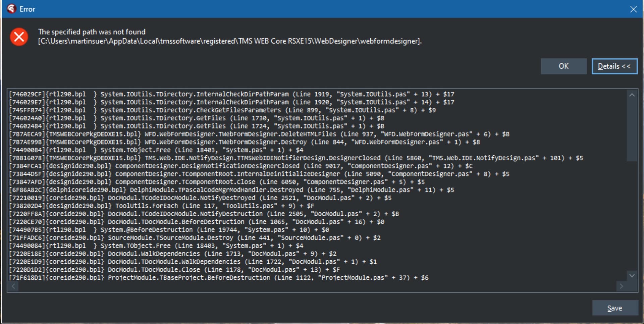Select the TDocModule.WalkDependencies Line 1722 row
Screen dimensions: 644x324
click(x=193, y=262)
